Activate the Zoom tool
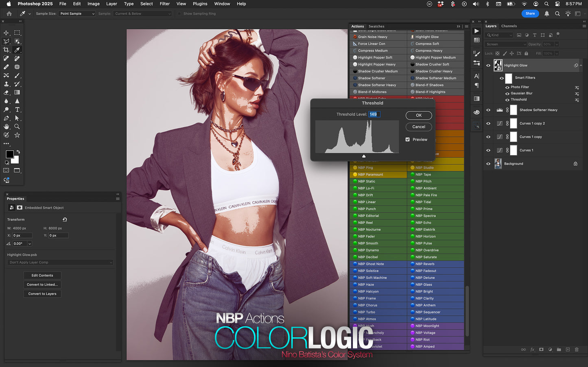 coord(17,126)
